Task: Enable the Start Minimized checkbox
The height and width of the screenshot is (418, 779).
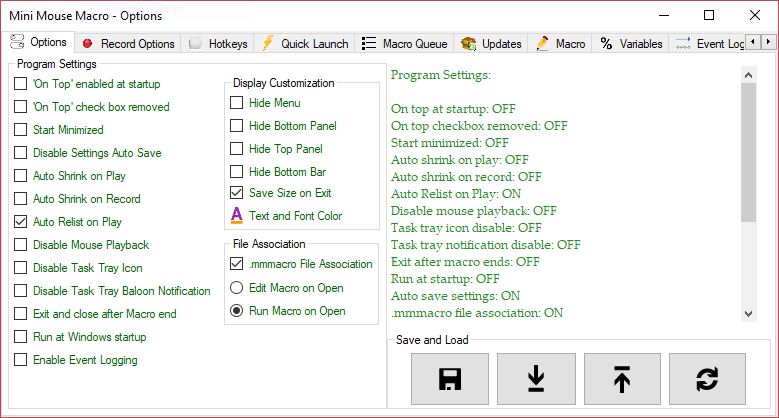Action: (x=21, y=130)
